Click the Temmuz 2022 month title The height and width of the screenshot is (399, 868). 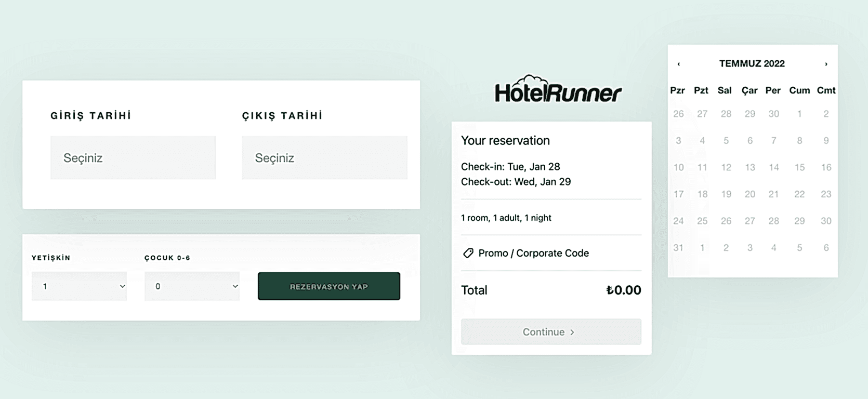tap(752, 63)
